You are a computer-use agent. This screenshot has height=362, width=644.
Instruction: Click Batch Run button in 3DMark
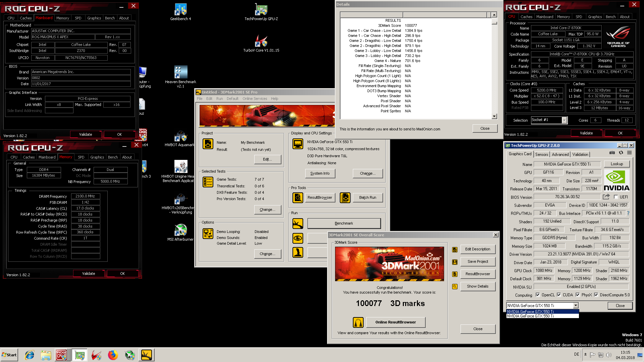click(x=368, y=198)
